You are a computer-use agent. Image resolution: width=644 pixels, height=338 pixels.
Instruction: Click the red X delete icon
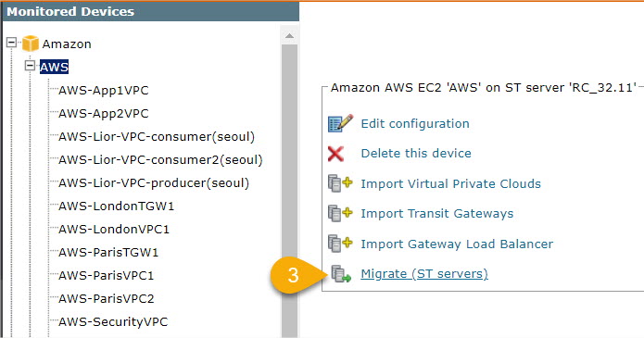coord(335,154)
